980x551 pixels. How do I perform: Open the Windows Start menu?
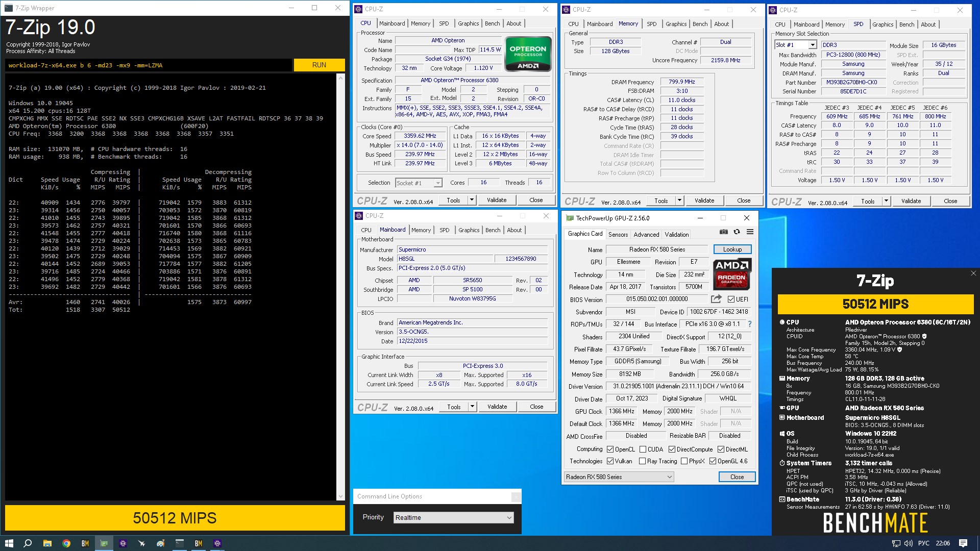[x=9, y=543]
